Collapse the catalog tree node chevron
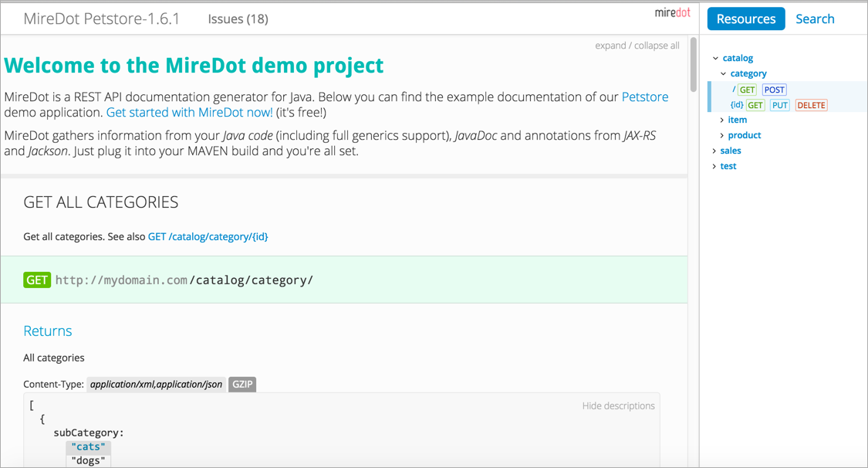The image size is (868, 468). 715,58
